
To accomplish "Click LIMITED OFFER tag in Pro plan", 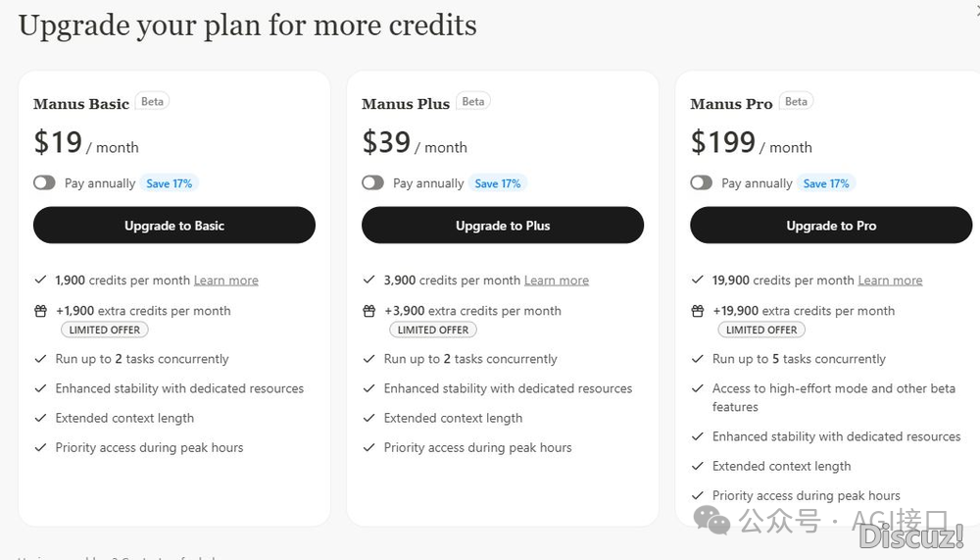I will [761, 330].
